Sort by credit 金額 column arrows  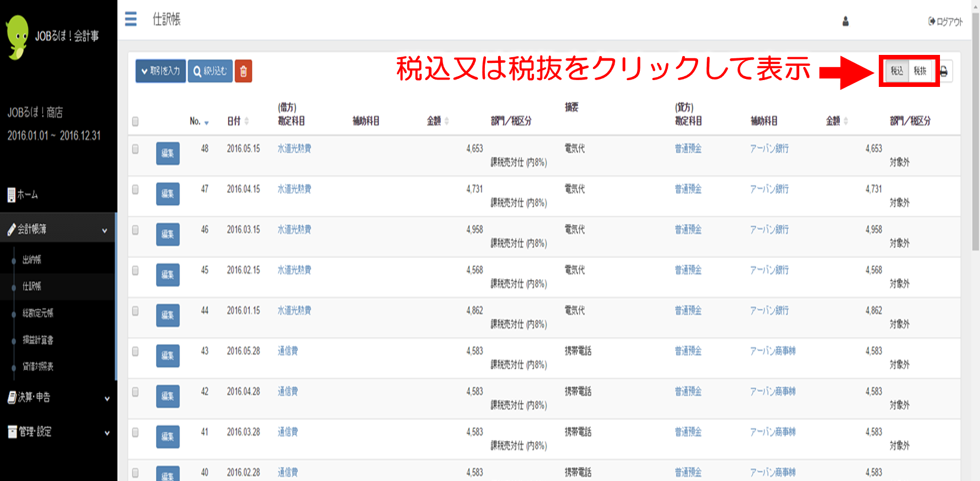[846, 121]
